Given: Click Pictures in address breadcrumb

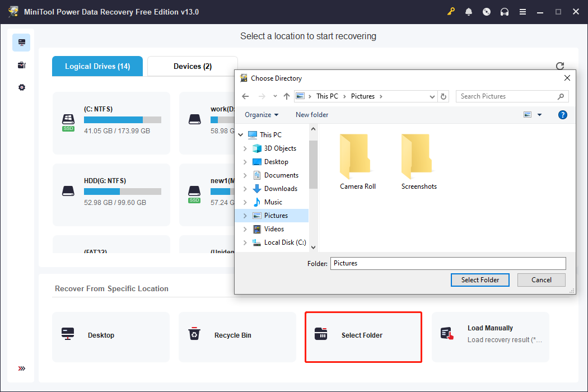Looking at the screenshot, I should (x=363, y=96).
